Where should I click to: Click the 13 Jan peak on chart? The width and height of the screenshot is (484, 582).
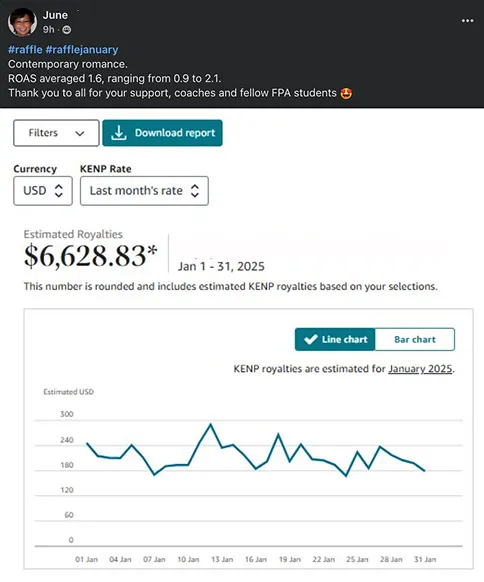tap(211, 424)
